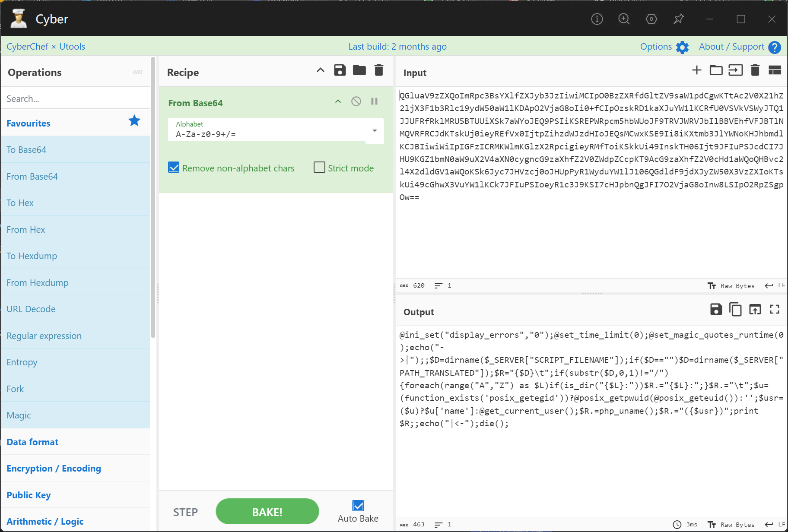The height and width of the screenshot is (532, 788).
Task: Maximise the output pane
Action: pyautogui.click(x=775, y=309)
